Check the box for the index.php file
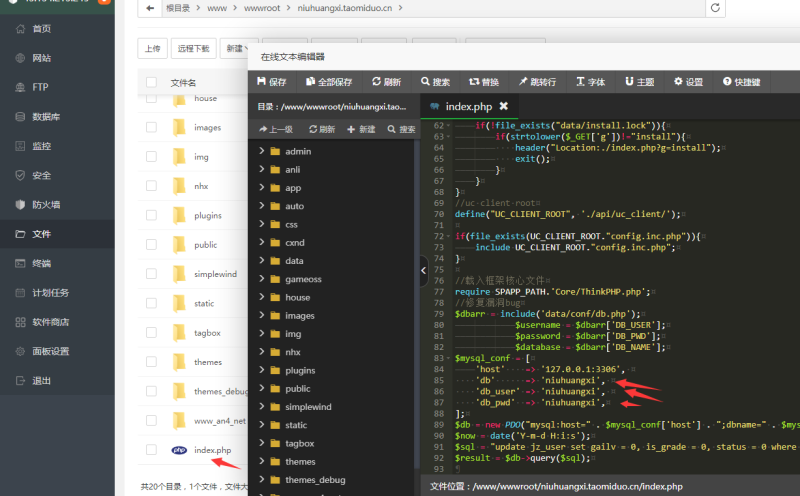Screen dimensions: 800x496 (x=151, y=450)
